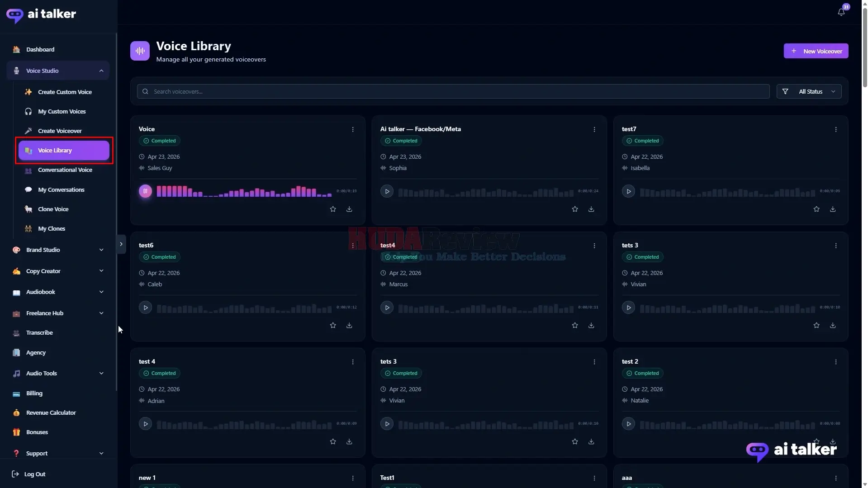
Task: Play the test7 voiceover
Action: (x=628, y=191)
